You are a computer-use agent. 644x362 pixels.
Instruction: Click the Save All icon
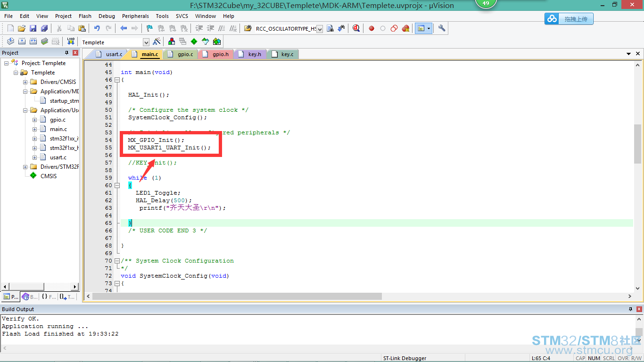coord(44,28)
